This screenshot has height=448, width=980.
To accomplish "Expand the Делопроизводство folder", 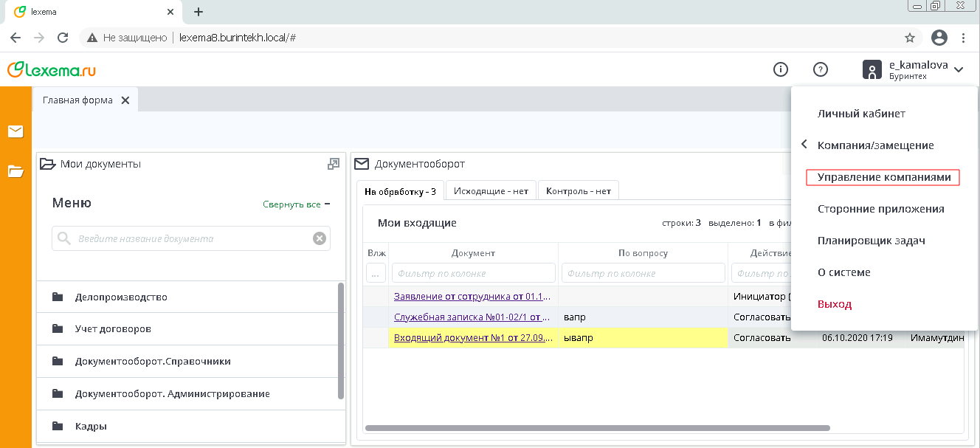I will [121, 297].
